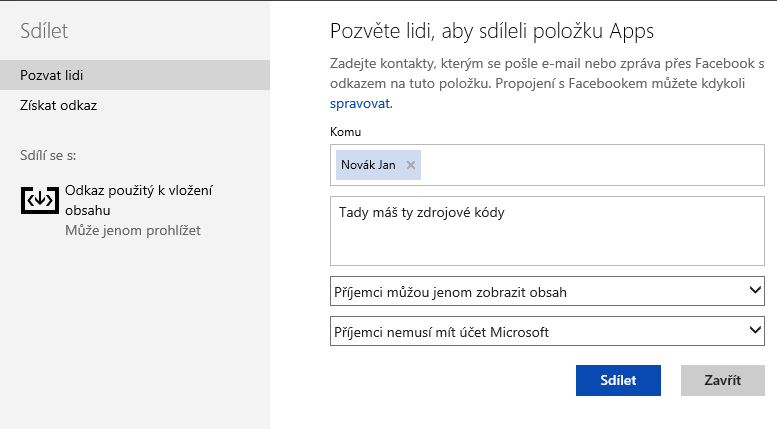777x429 pixels.
Task: Select the Novák Jan contact chip
Action: tap(367, 165)
